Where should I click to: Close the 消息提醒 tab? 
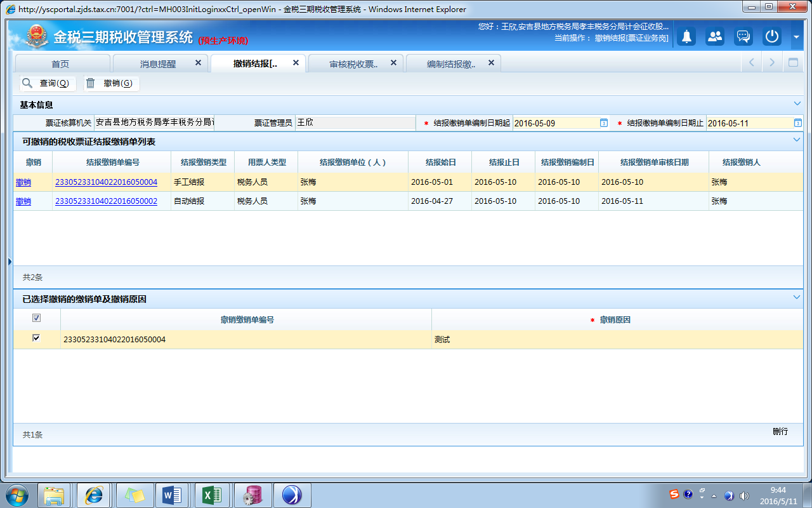pyautogui.click(x=198, y=63)
